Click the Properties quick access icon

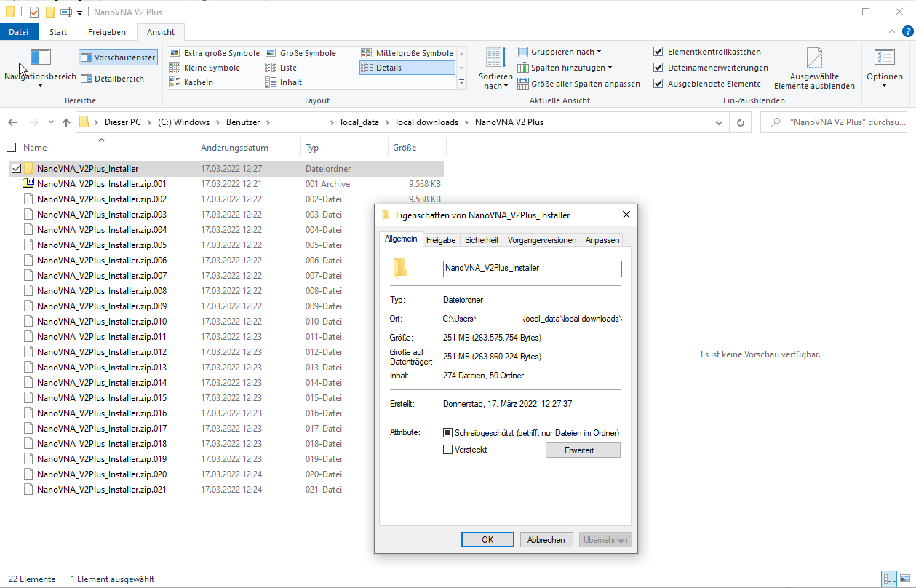pyautogui.click(x=34, y=12)
